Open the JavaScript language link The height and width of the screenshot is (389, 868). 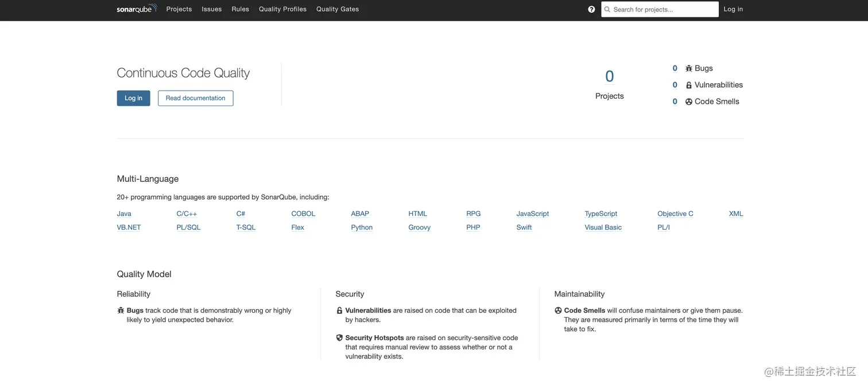click(x=533, y=213)
